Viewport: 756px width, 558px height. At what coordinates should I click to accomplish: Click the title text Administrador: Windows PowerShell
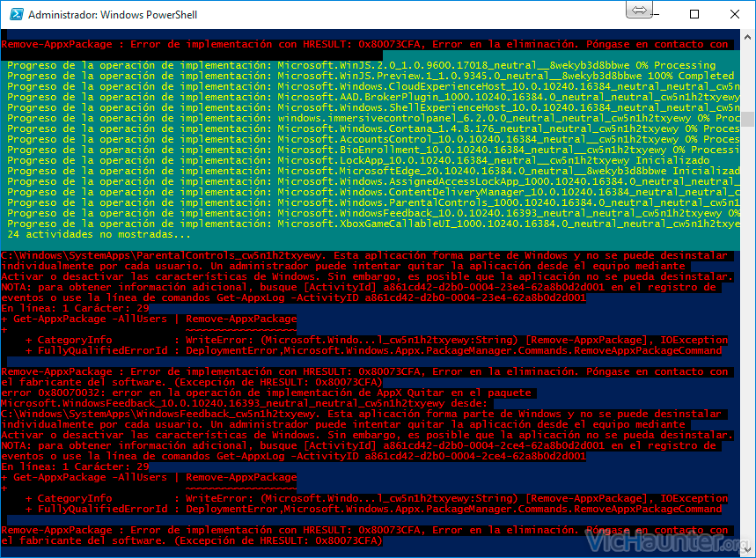113,15
